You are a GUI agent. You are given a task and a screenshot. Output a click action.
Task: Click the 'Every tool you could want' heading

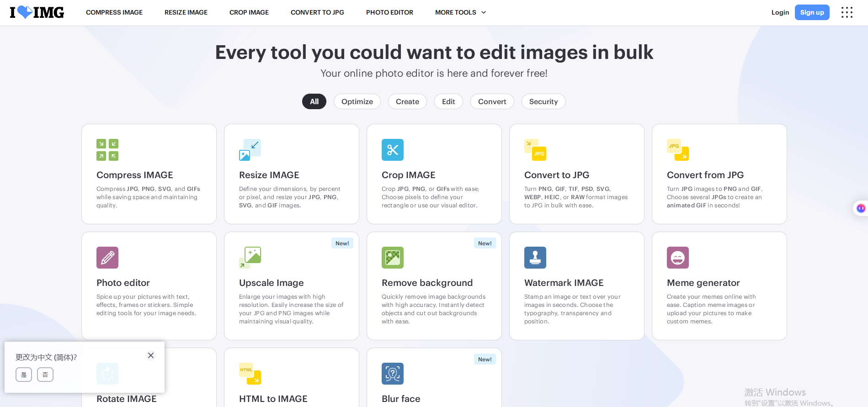point(434,53)
